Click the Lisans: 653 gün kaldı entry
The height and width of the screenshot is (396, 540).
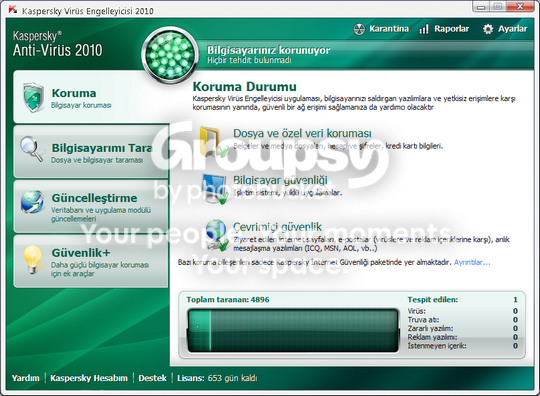217,378
